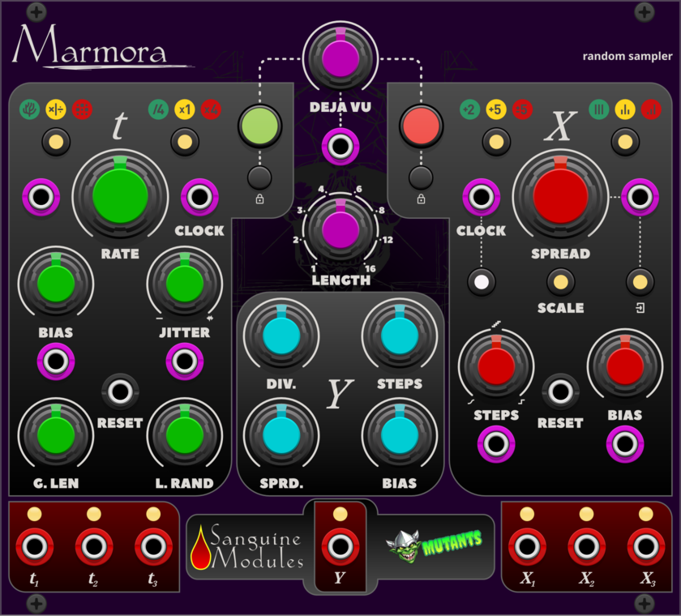Click the magenta LENGTH knob
Screen dimensions: 681x616
340,231
